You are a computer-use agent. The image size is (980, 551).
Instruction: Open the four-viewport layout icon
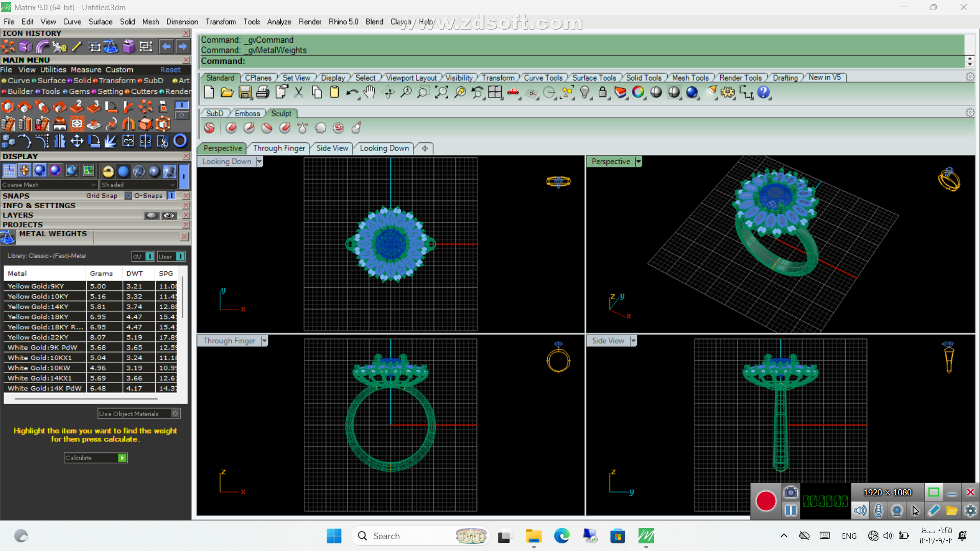click(495, 92)
